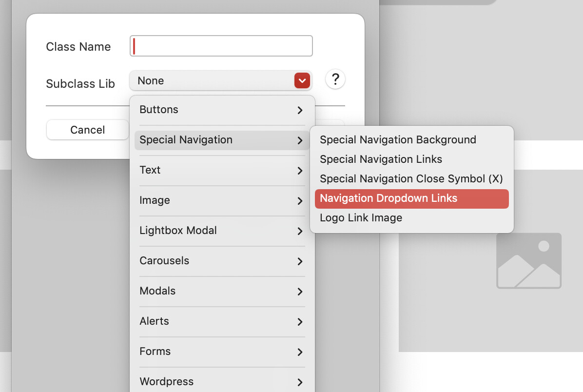Choose Special Navigation Close Symbol (X)
This screenshot has width=583, height=392.
[411, 179]
